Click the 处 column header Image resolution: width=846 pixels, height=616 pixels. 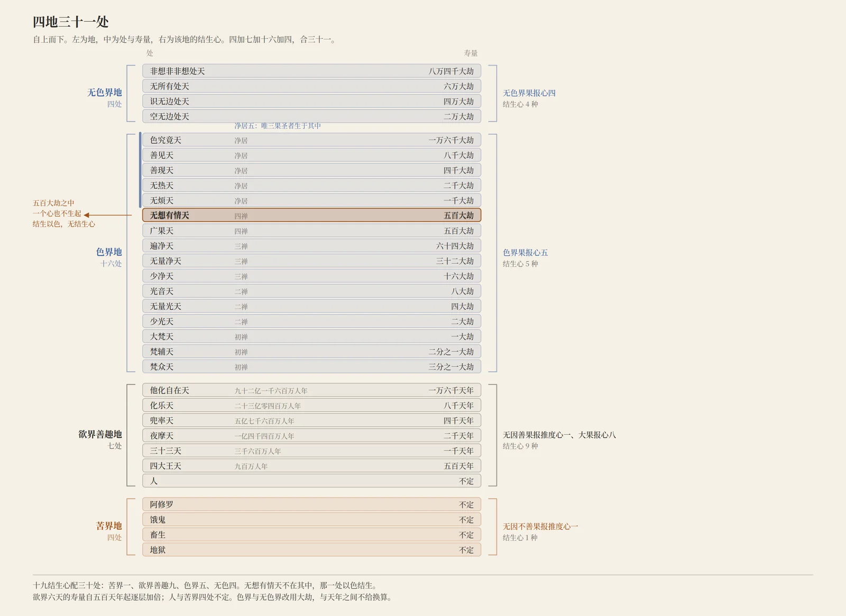point(150,53)
